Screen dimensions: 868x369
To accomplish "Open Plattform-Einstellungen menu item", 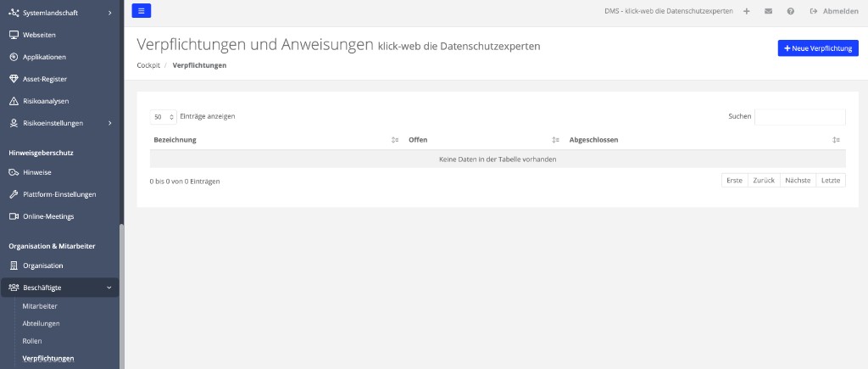I will 60,194.
